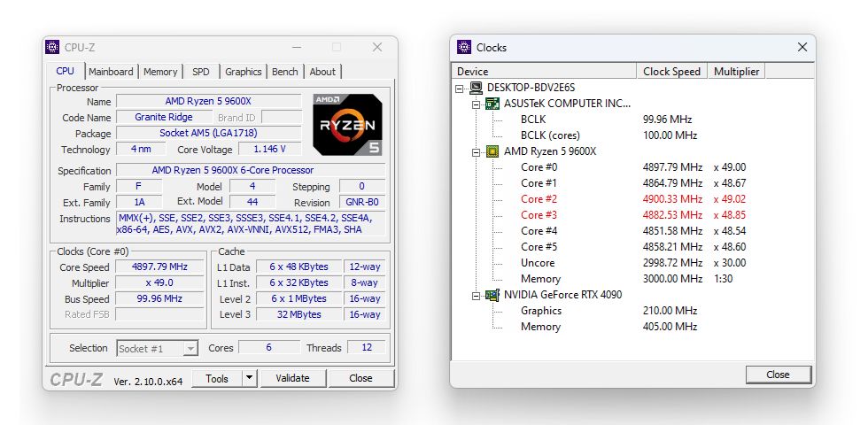
Task: Collapse the NVIDIA GeForce RTX 4090 node
Action: [x=477, y=296]
